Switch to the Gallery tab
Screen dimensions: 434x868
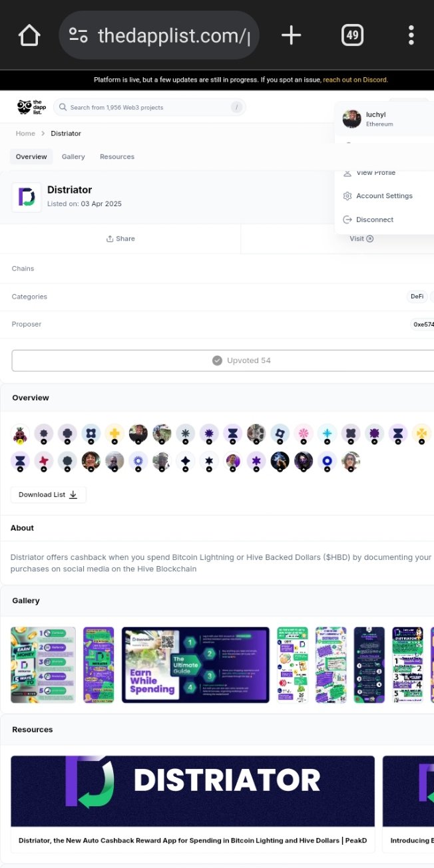pos(73,157)
